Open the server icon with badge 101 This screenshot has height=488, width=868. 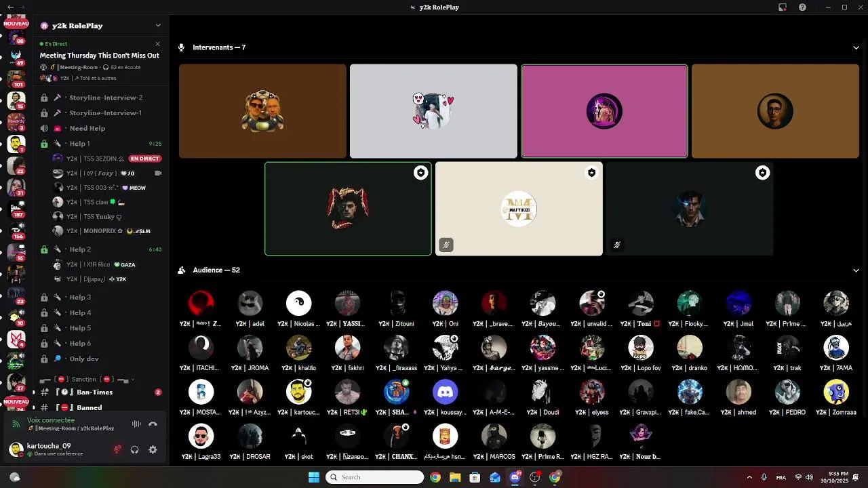tap(16, 78)
